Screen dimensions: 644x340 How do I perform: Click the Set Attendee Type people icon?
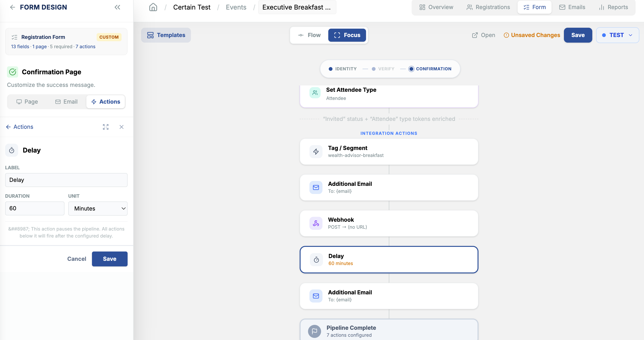[x=315, y=93]
